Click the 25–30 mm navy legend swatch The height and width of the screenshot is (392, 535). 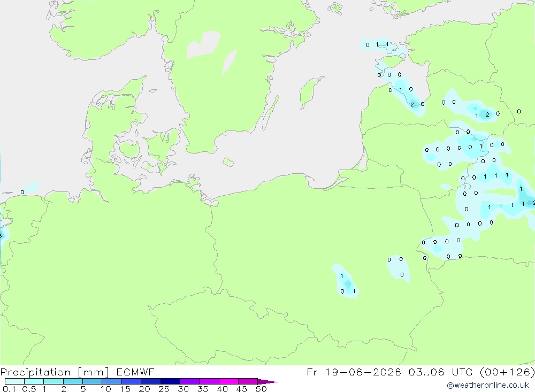(x=170, y=381)
